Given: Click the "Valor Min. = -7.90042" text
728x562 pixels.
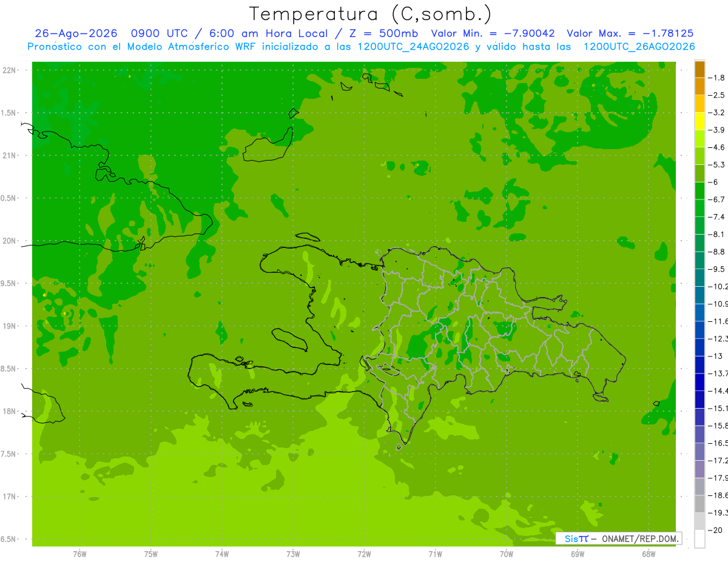Looking at the screenshot, I should [493, 33].
